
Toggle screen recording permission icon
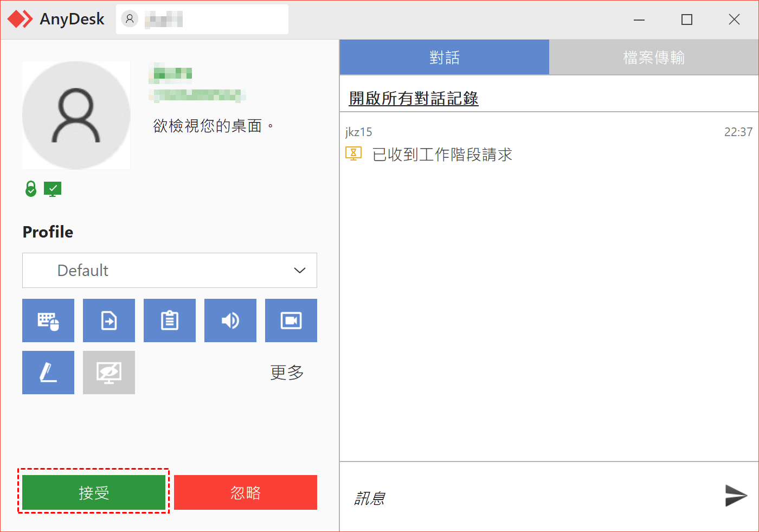(x=291, y=321)
